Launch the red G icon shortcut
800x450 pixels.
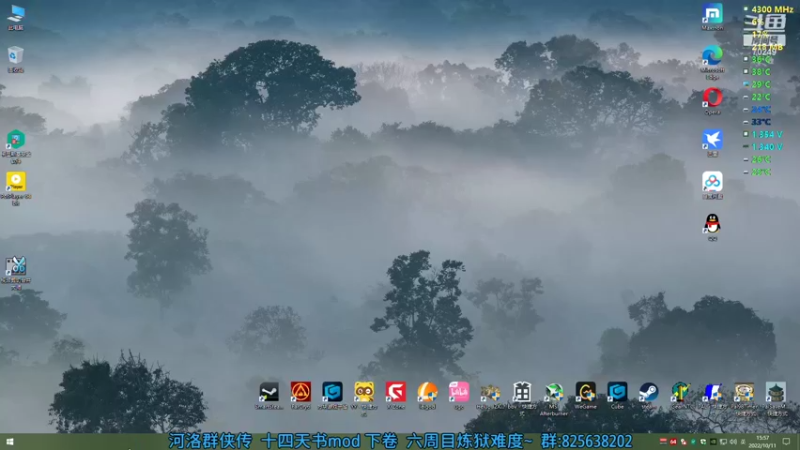396,395
